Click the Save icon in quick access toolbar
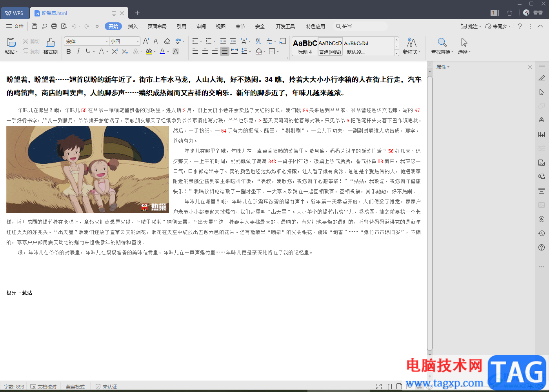This screenshot has width=549, height=392. pyautogui.click(x=35, y=26)
